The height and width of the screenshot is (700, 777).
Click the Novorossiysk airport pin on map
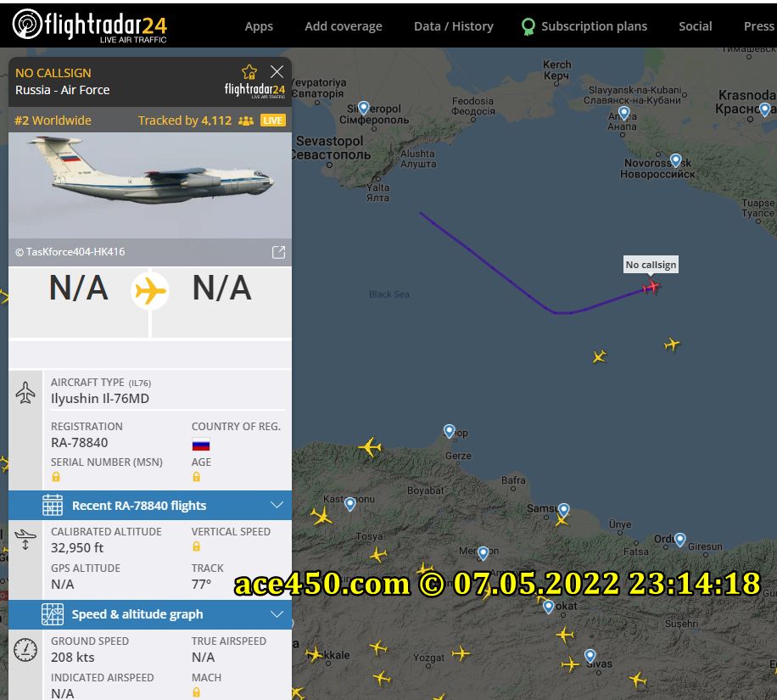click(675, 160)
